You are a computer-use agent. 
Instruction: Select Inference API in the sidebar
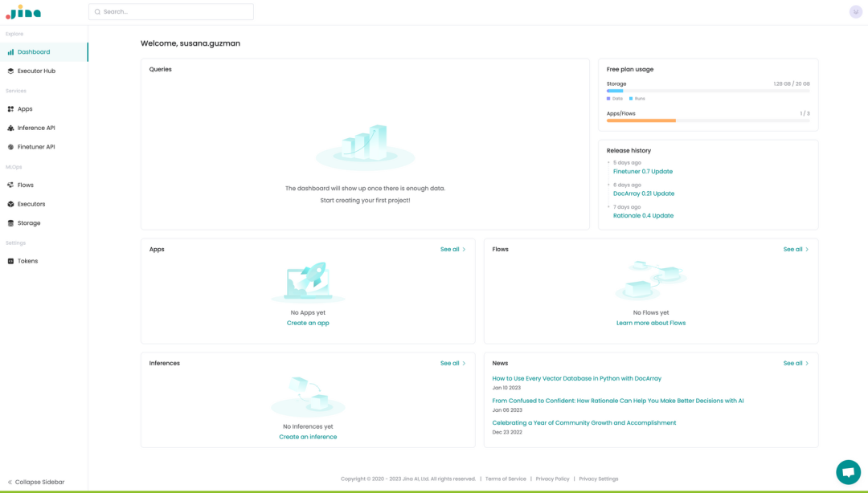pyautogui.click(x=43, y=128)
